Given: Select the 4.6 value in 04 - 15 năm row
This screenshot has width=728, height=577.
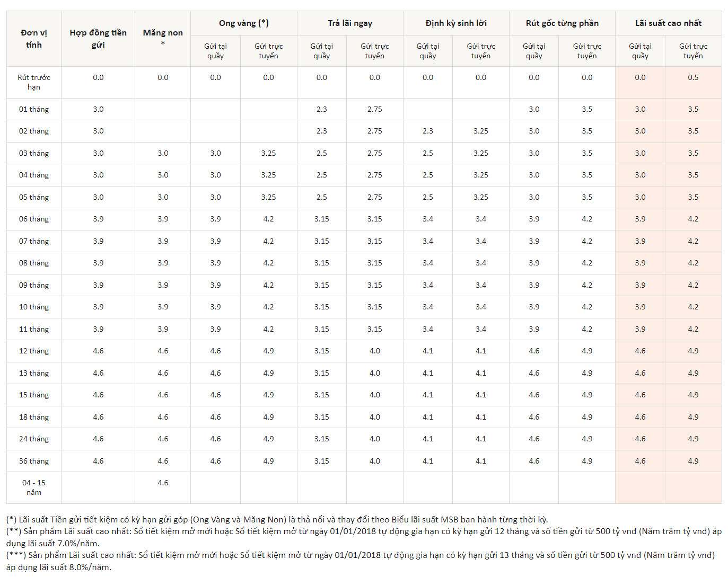Looking at the screenshot, I should click(x=163, y=483).
